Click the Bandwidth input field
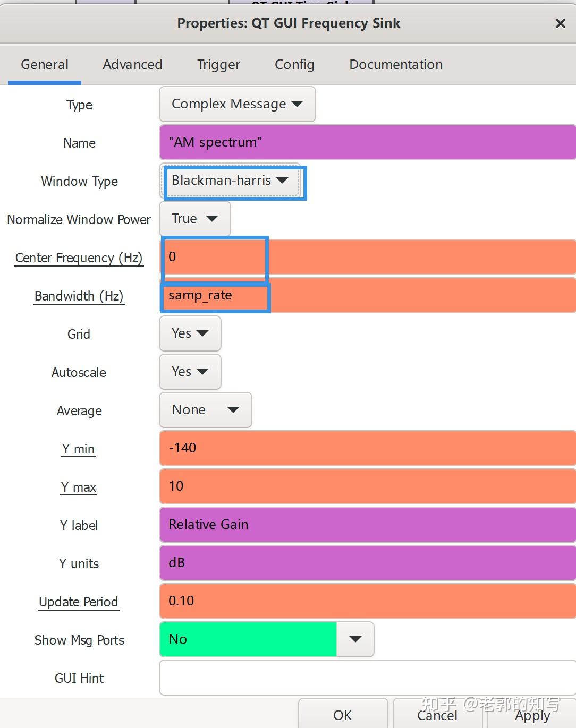The image size is (576, 728). coord(367,295)
